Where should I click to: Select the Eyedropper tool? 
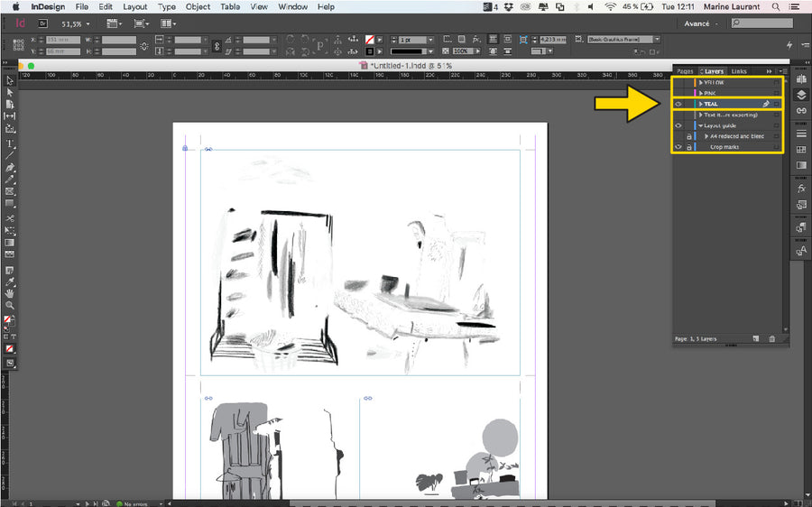click(x=9, y=282)
